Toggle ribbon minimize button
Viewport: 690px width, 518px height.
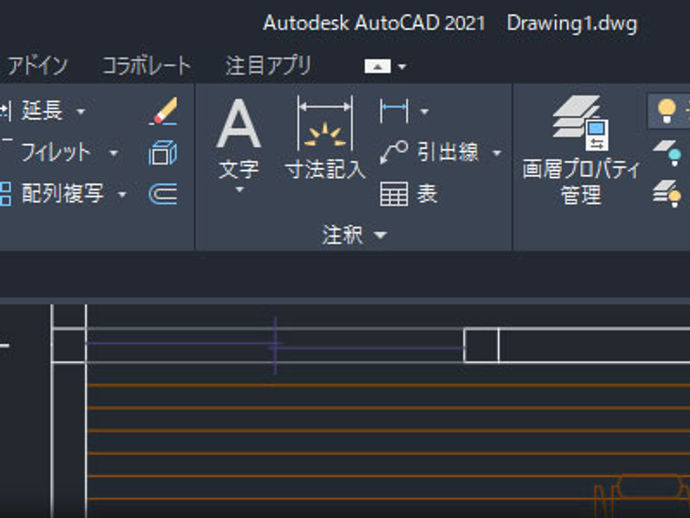[378, 66]
